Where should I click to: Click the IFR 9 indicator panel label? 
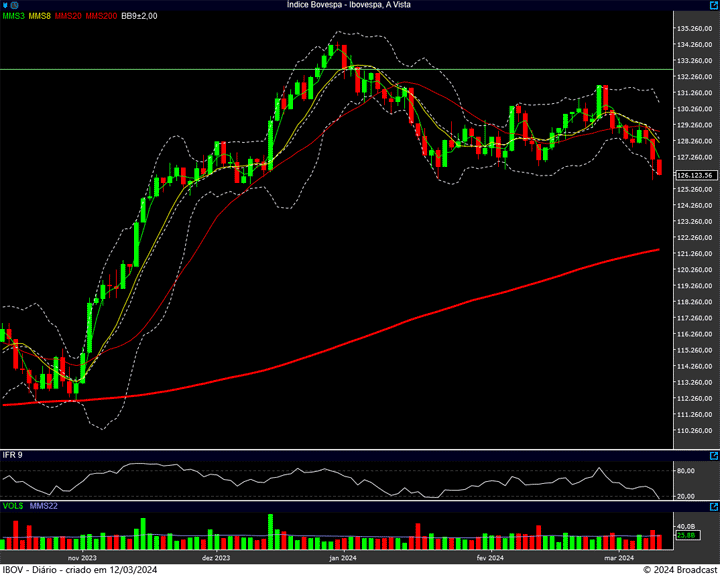tap(13, 455)
